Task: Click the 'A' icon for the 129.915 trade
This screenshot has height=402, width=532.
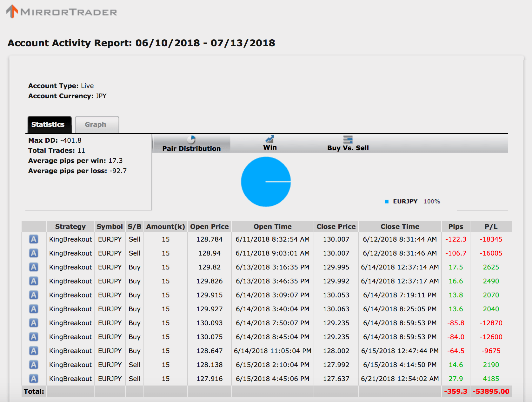Action: click(34, 295)
